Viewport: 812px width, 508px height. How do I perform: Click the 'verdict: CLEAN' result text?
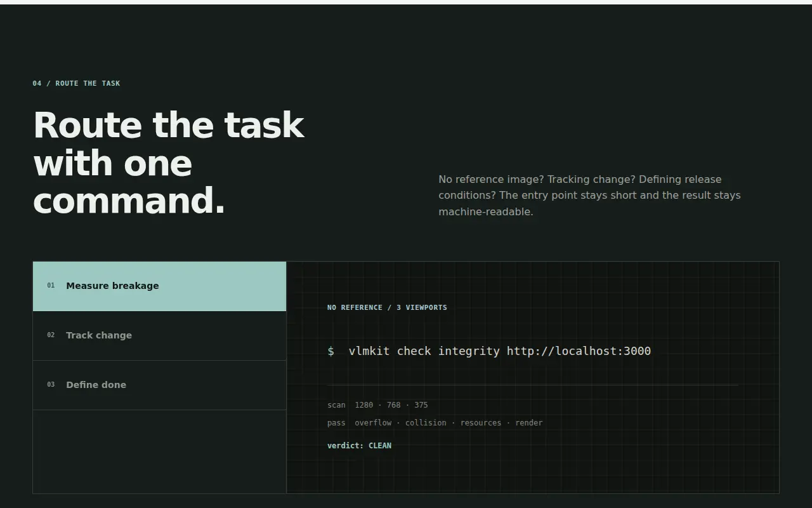coord(359,446)
